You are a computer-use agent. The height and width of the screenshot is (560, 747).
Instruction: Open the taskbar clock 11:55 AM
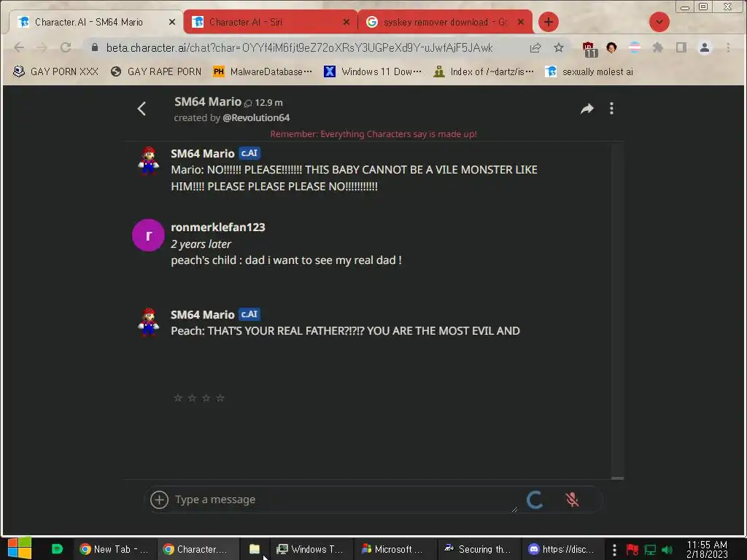click(707, 549)
